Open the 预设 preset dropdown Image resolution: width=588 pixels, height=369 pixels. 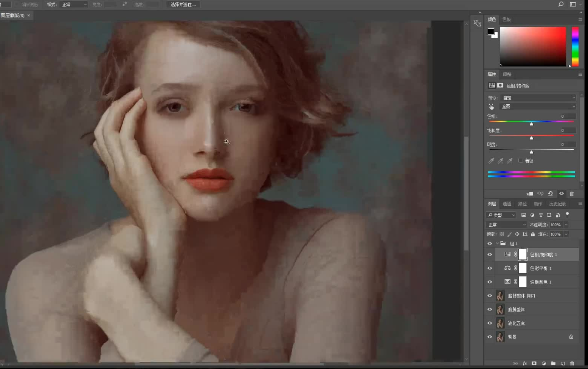tap(538, 98)
